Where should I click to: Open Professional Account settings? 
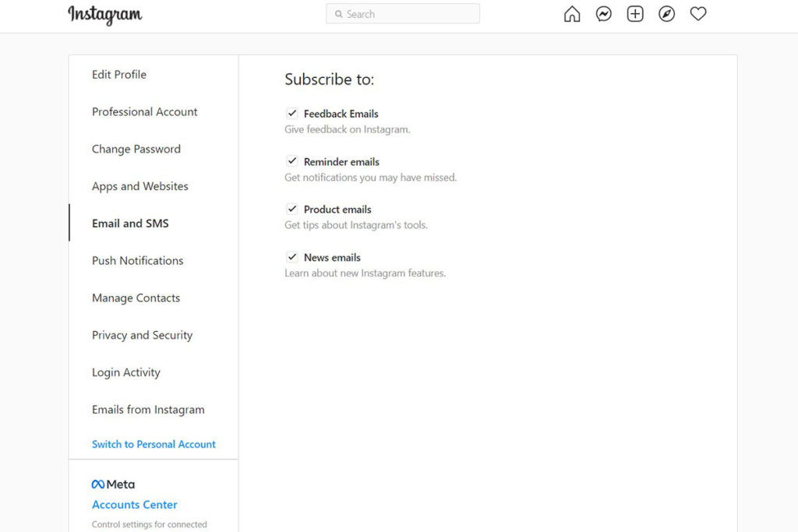click(144, 112)
